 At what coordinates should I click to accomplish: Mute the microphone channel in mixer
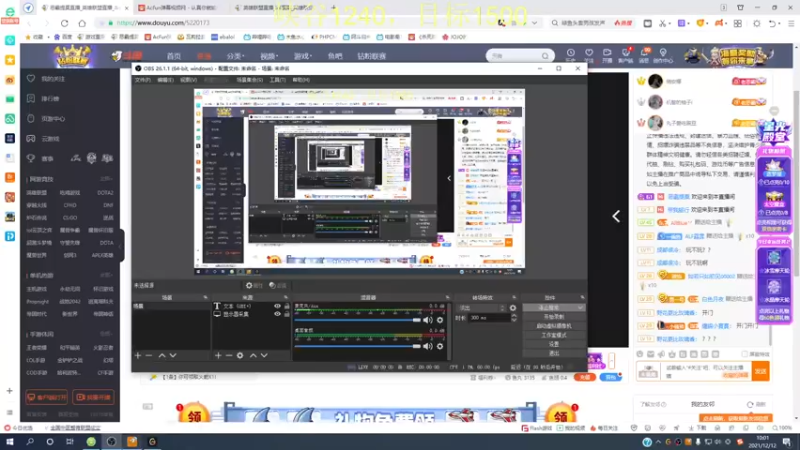point(428,320)
